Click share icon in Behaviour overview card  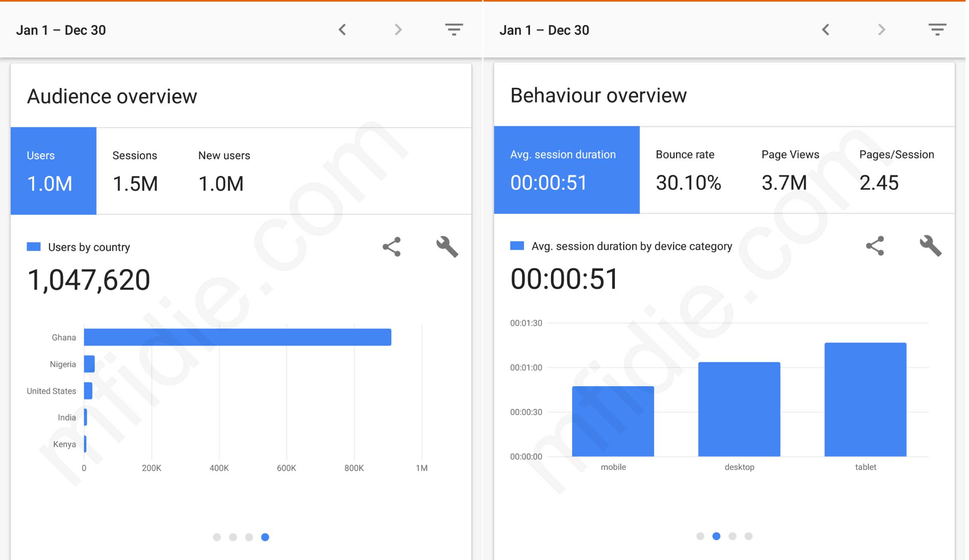875,246
